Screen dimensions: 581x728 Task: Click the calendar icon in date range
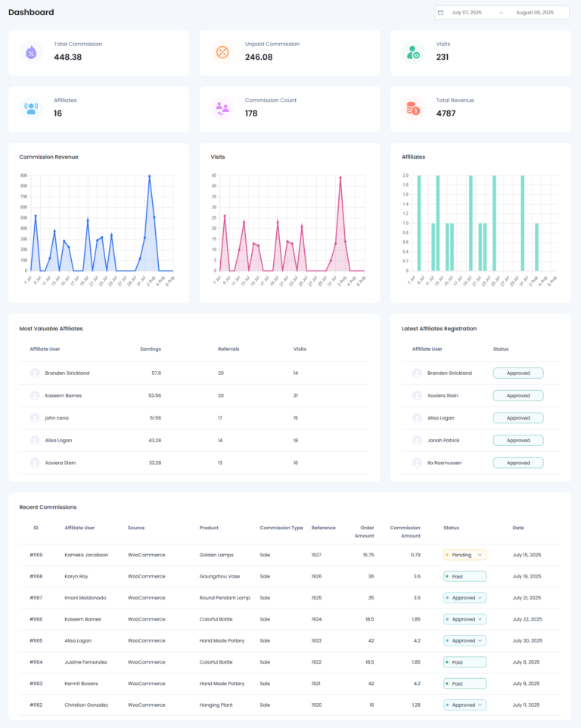coord(440,13)
